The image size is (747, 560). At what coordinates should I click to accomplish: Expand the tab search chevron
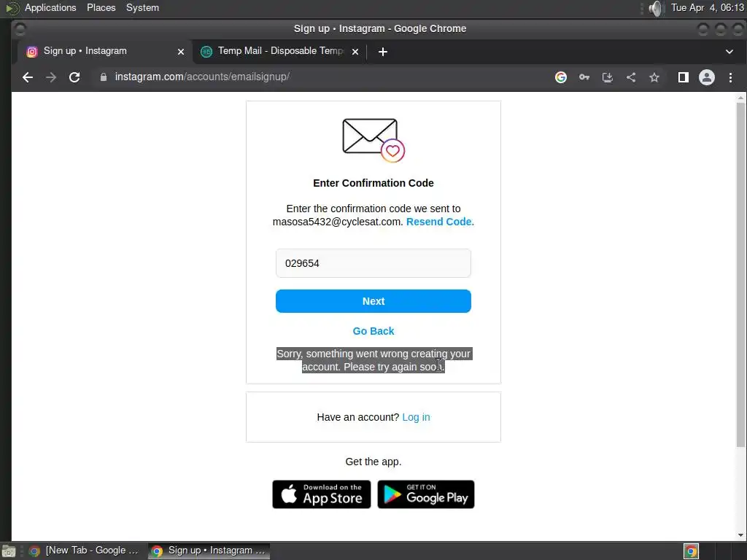pyautogui.click(x=729, y=52)
